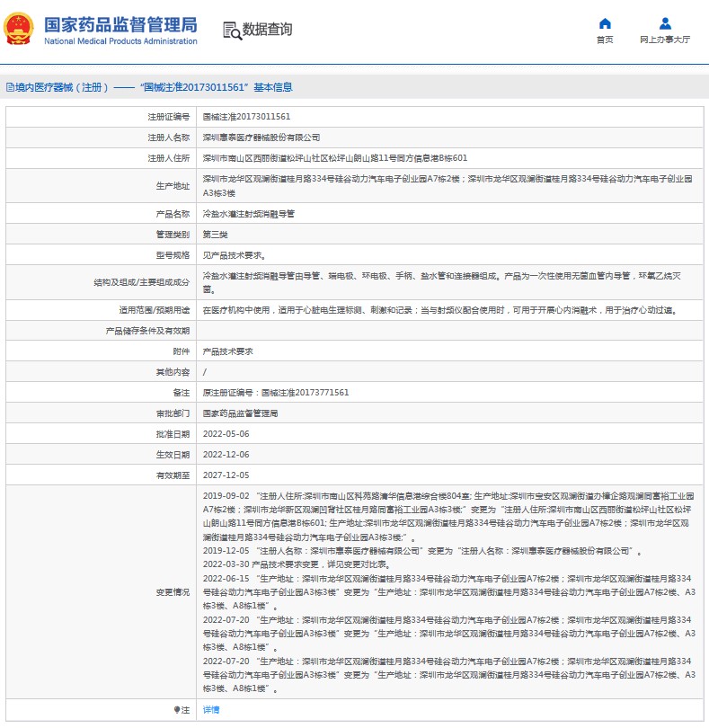Image resolution: width=709 pixels, height=728 pixels.
Task: Select the 2019-09-02 change record entry
Action: click(x=448, y=516)
